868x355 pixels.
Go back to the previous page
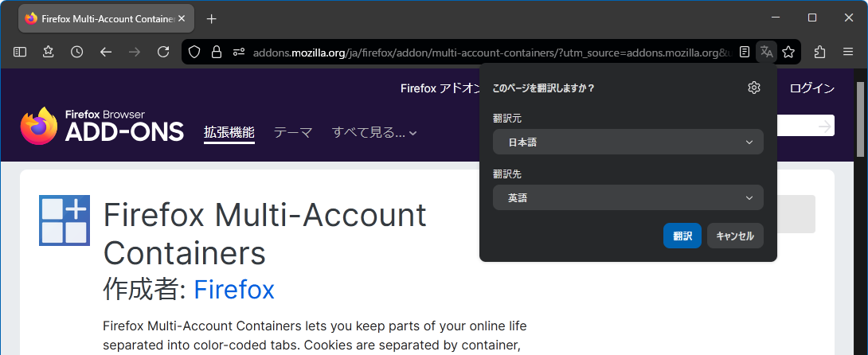click(106, 52)
